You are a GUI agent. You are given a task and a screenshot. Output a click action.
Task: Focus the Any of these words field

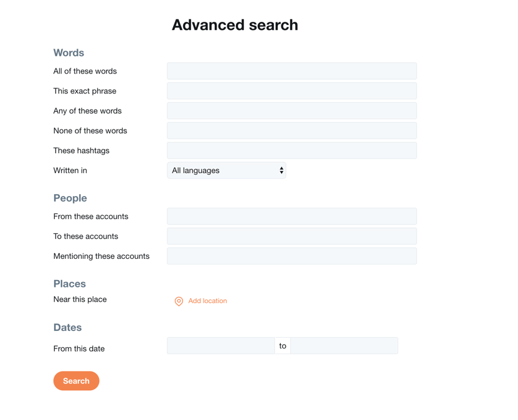[x=292, y=111]
